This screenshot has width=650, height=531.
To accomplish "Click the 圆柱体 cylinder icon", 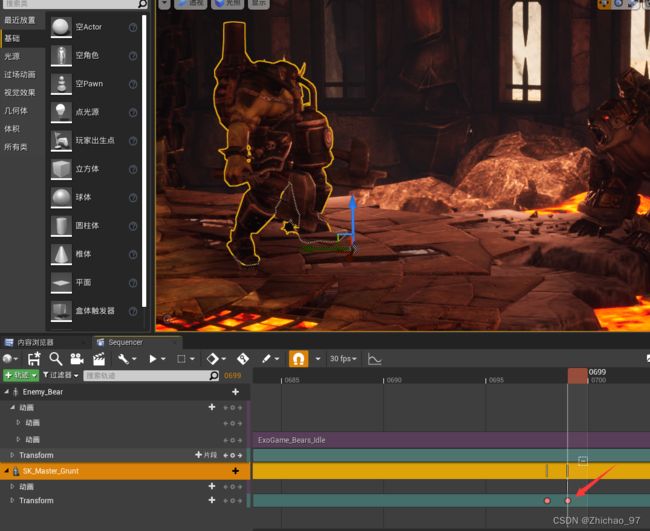I will pos(61,226).
